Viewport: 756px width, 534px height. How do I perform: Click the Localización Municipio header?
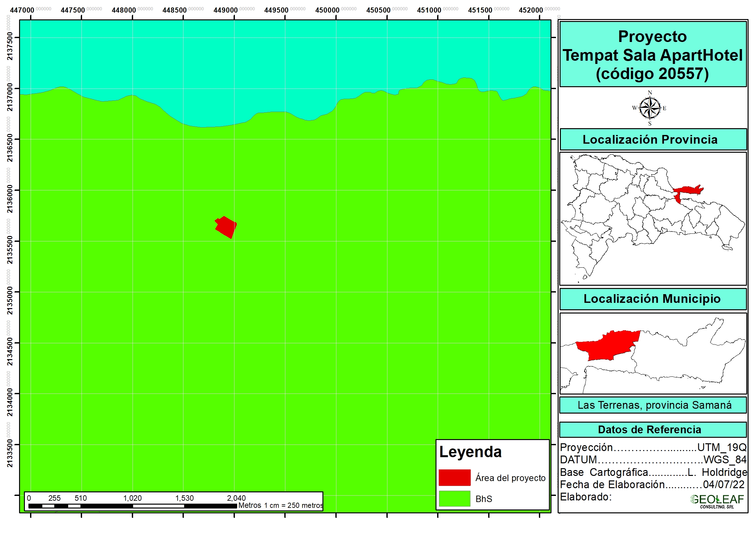click(653, 299)
